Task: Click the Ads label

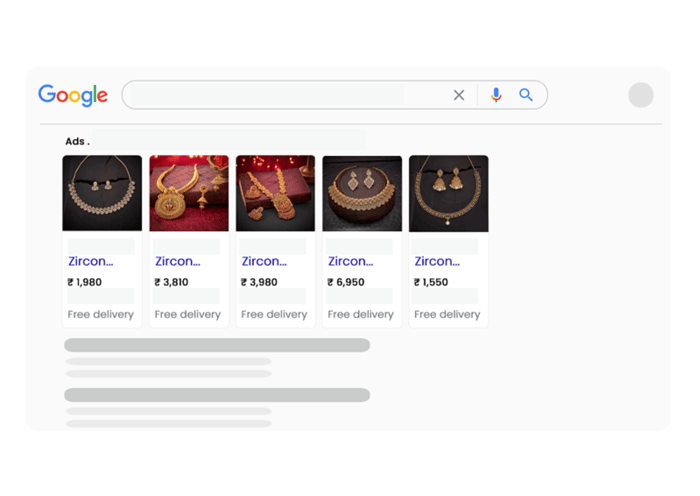Action: point(77,142)
